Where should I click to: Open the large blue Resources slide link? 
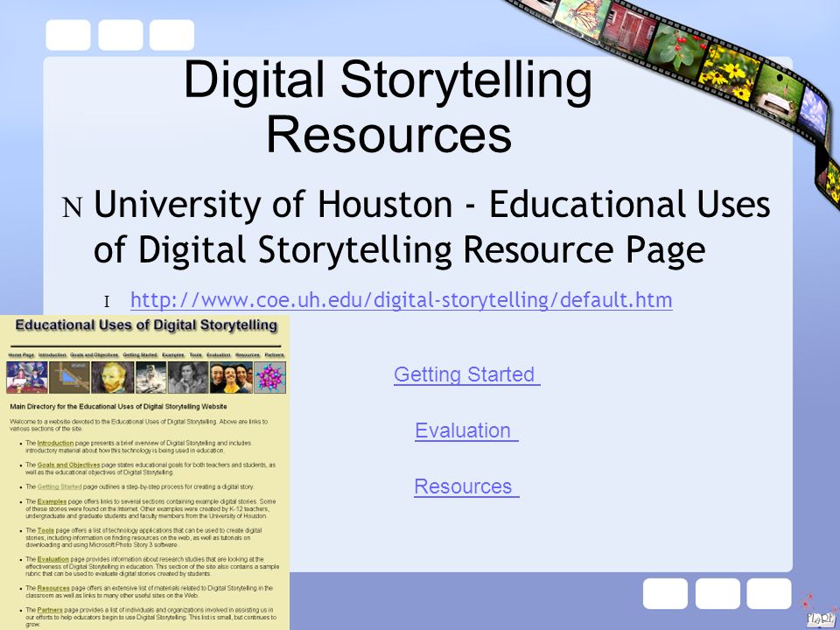pos(466,487)
